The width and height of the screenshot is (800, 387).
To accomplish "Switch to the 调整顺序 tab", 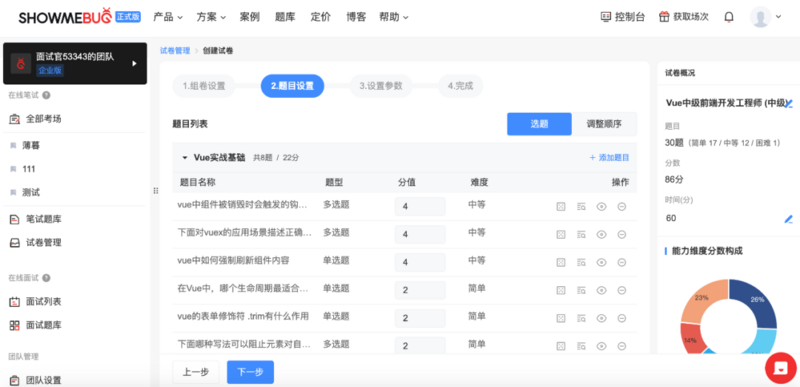I will [604, 124].
